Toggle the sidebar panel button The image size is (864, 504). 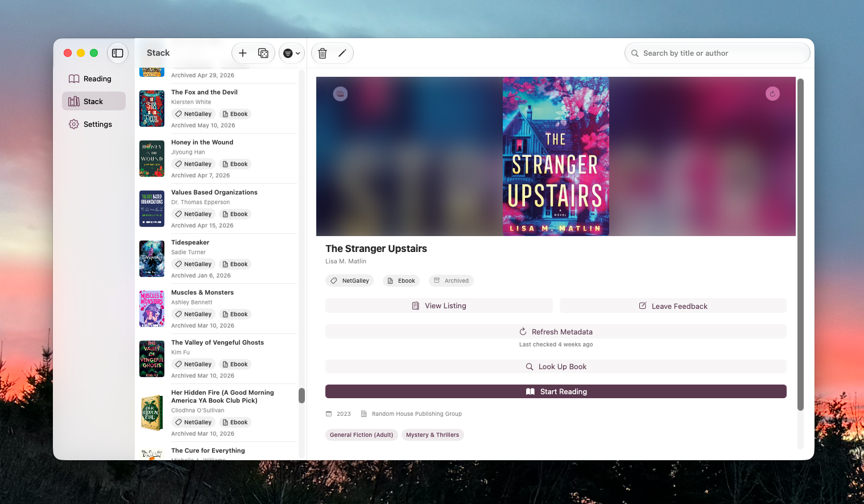tap(118, 53)
